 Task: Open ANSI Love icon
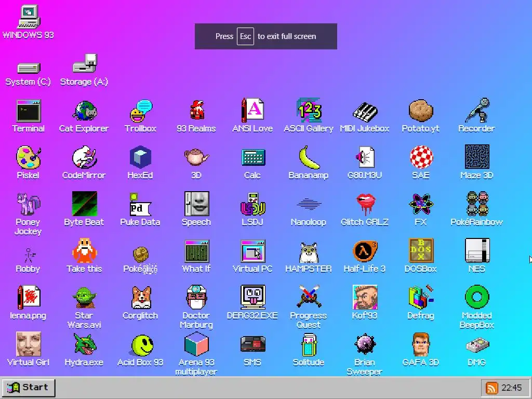point(252,110)
